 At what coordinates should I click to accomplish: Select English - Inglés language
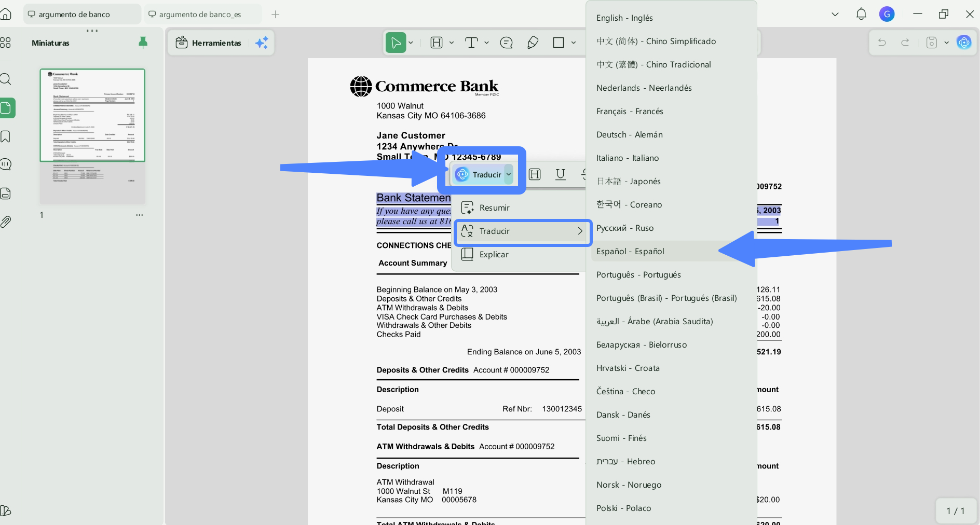[x=671, y=18]
